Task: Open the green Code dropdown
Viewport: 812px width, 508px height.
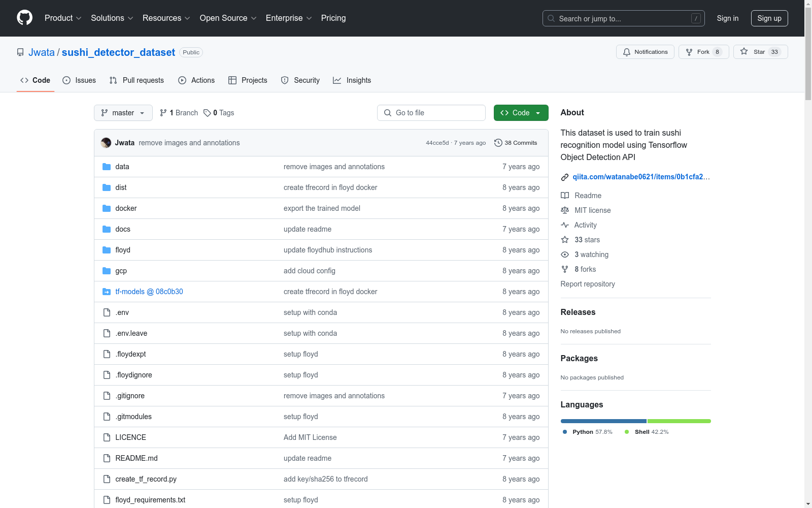Action: pyautogui.click(x=521, y=113)
